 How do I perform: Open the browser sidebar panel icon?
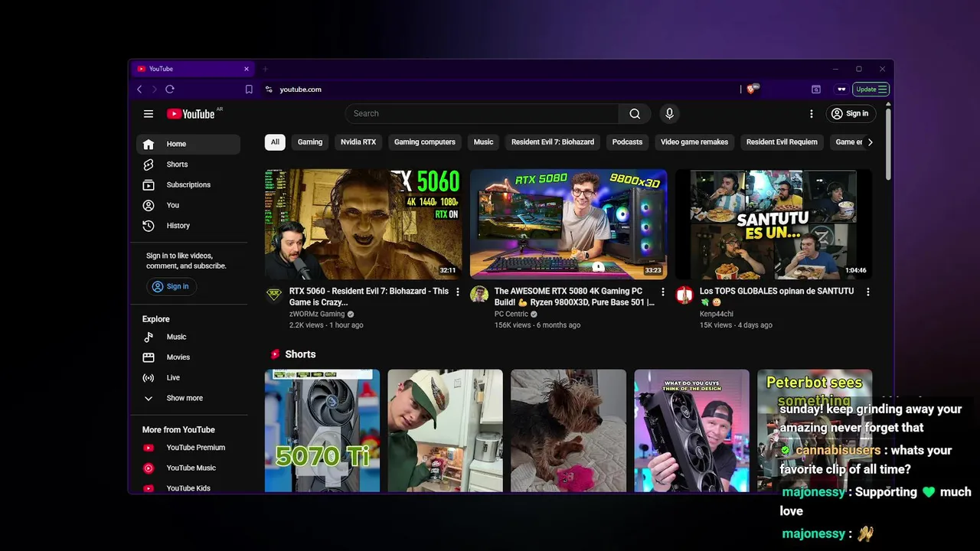816,90
